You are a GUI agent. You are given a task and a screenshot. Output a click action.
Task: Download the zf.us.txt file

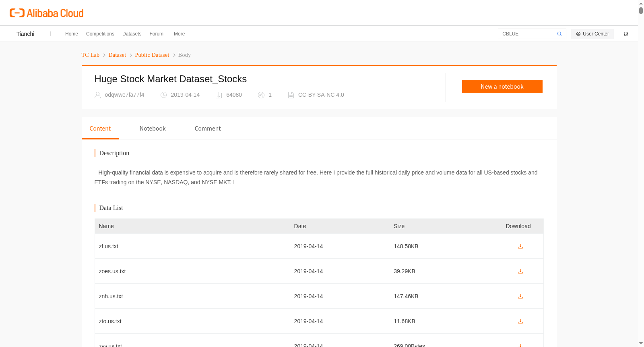click(520, 246)
